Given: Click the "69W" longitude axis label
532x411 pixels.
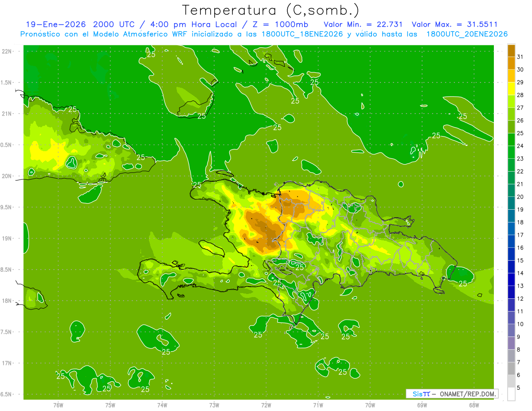Looking at the screenshot, I should [x=422, y=405].
